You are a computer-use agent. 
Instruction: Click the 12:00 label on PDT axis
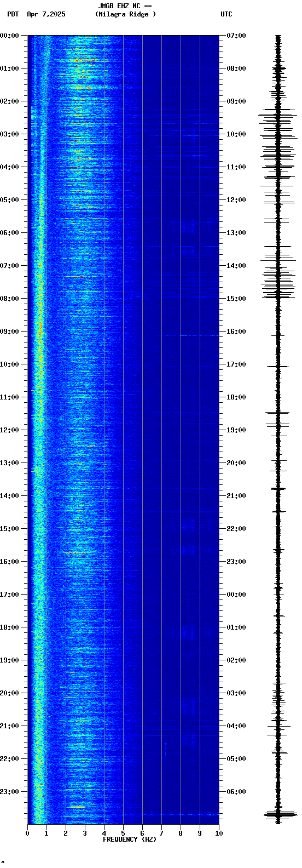(9, 430)
